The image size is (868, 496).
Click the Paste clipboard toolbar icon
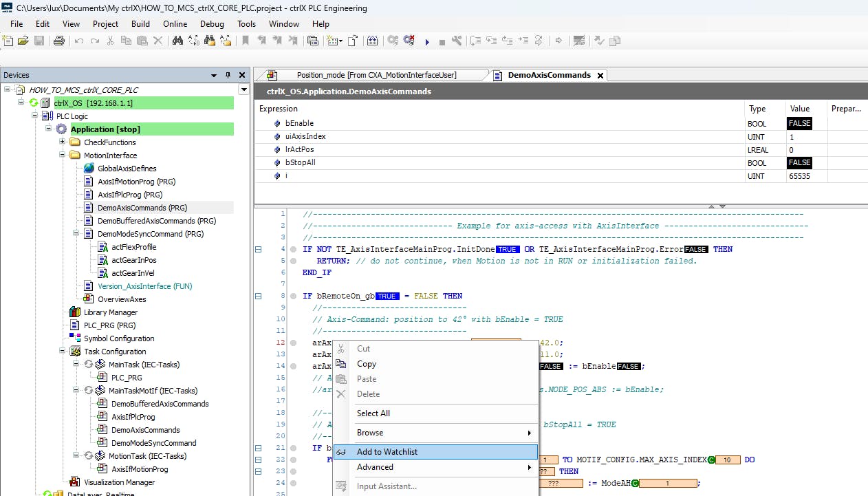click(142, 41)
